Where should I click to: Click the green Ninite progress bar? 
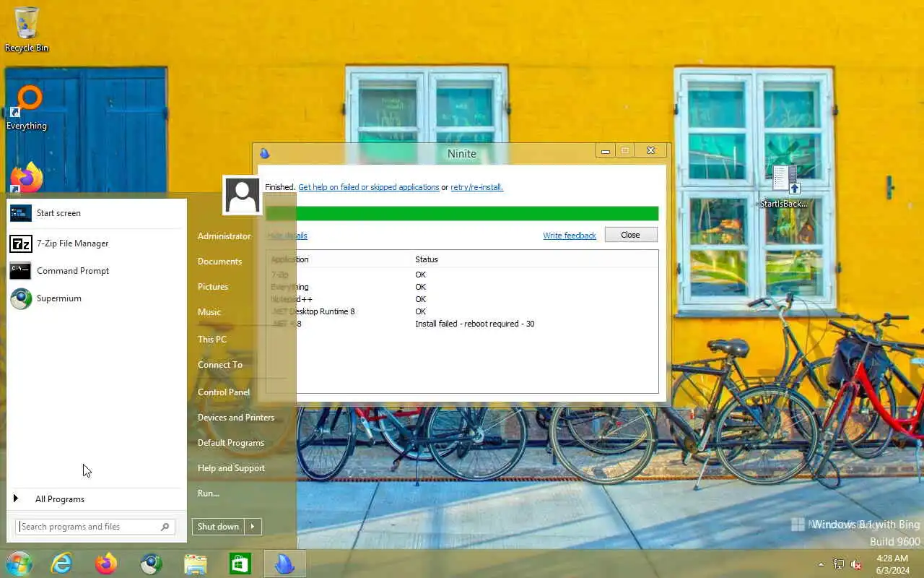coord(462,213)
